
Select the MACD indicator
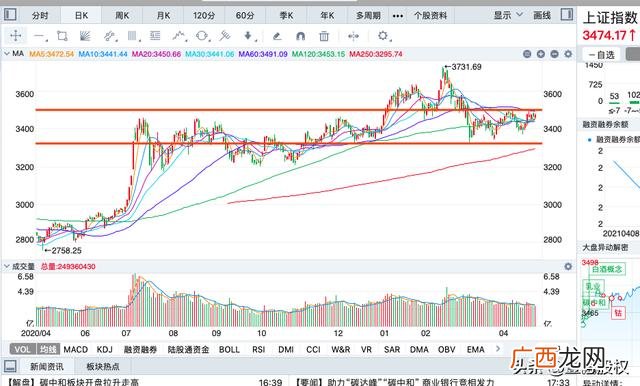[x=76, y=349]
